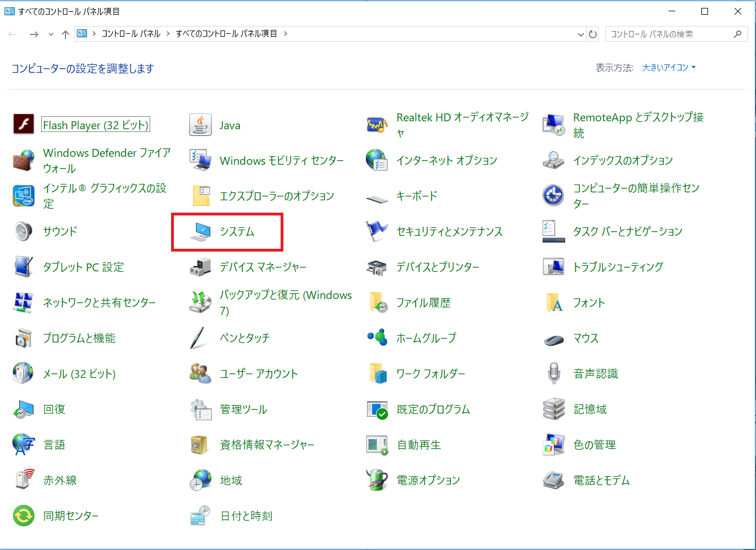Open the ユーザー アカウント icon
The image size is (756, 550).
click(200, 373)
